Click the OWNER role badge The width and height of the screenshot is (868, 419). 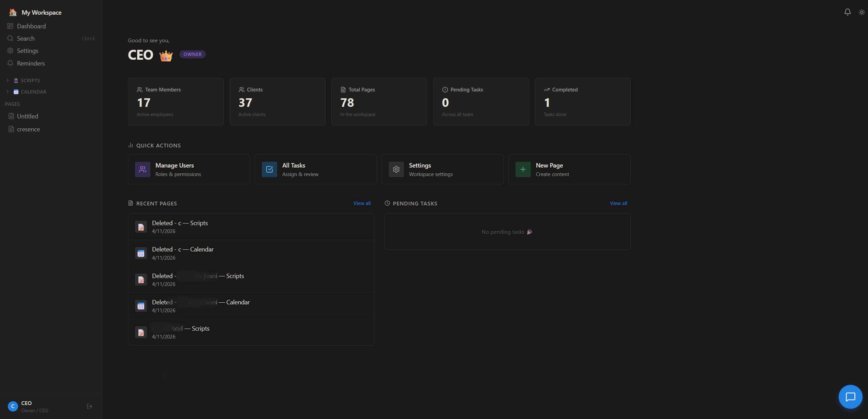pos(193,54)
